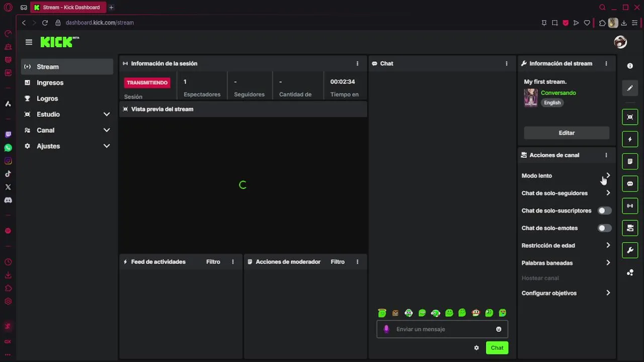Toggle Chat de solo-emotes switch
The height and width of the screenshot is (362, 644).
click(x=604, y=228)
